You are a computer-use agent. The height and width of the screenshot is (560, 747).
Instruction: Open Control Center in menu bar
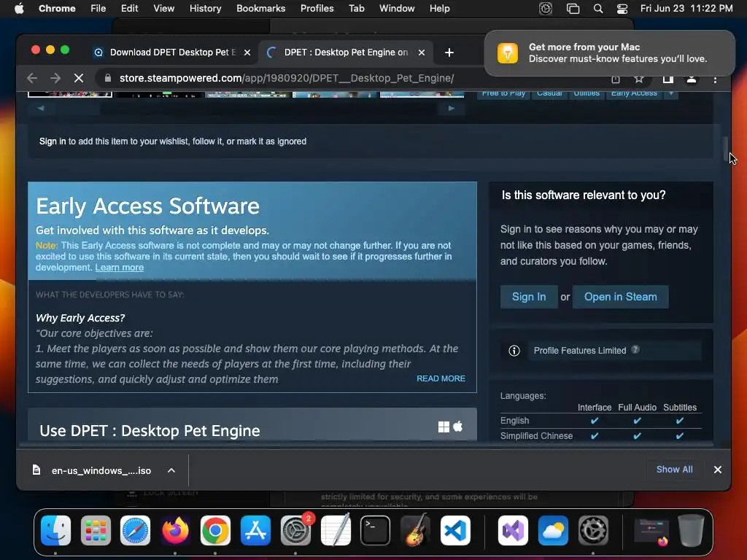622,9
